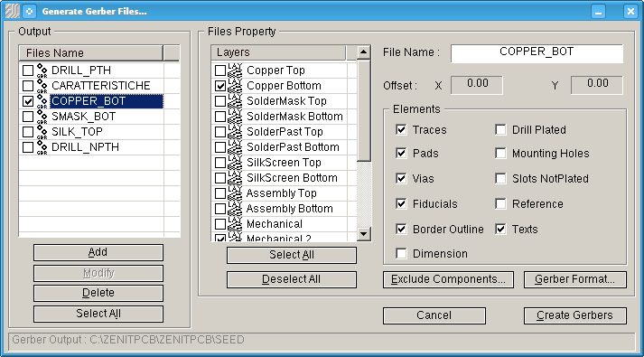
Task: Uncheck the Texts checkbox
Action: coord(500,229)
